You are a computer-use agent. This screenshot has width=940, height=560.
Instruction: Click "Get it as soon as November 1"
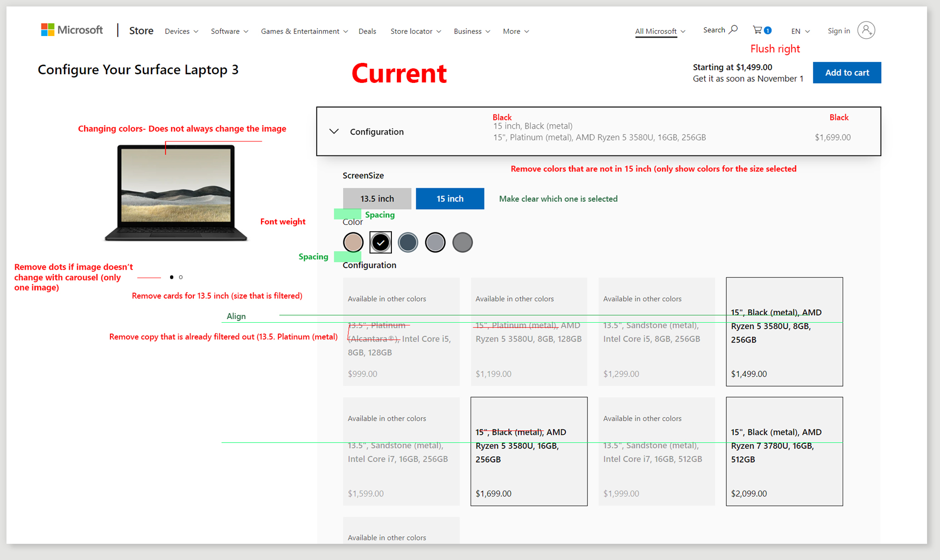pyautogui.click(x=748, y=79)
